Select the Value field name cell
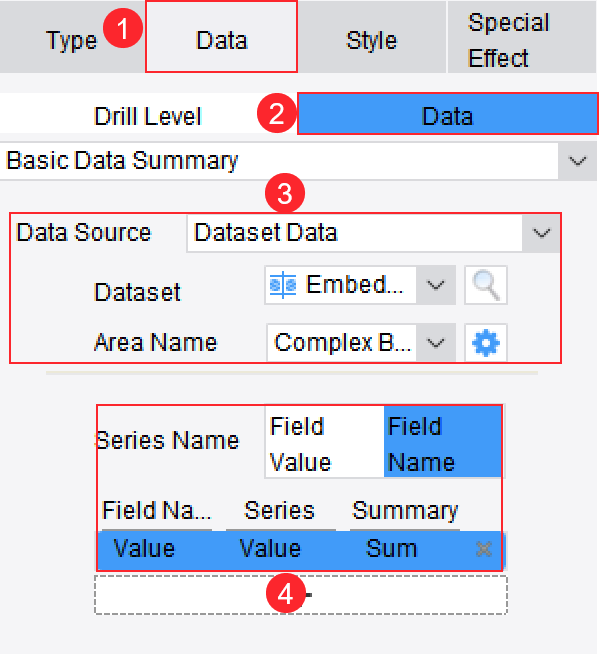Screen dimensions: 599x654 point(144,549)
